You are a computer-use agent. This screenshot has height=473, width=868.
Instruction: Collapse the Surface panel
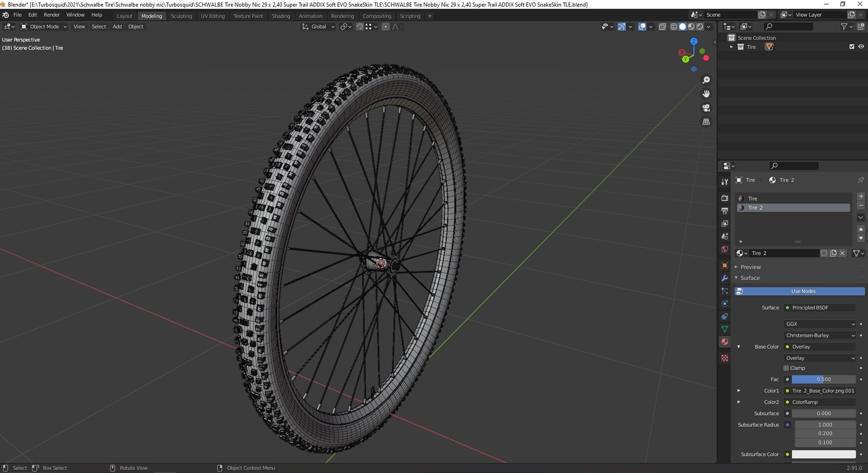[x=750, y=278]
